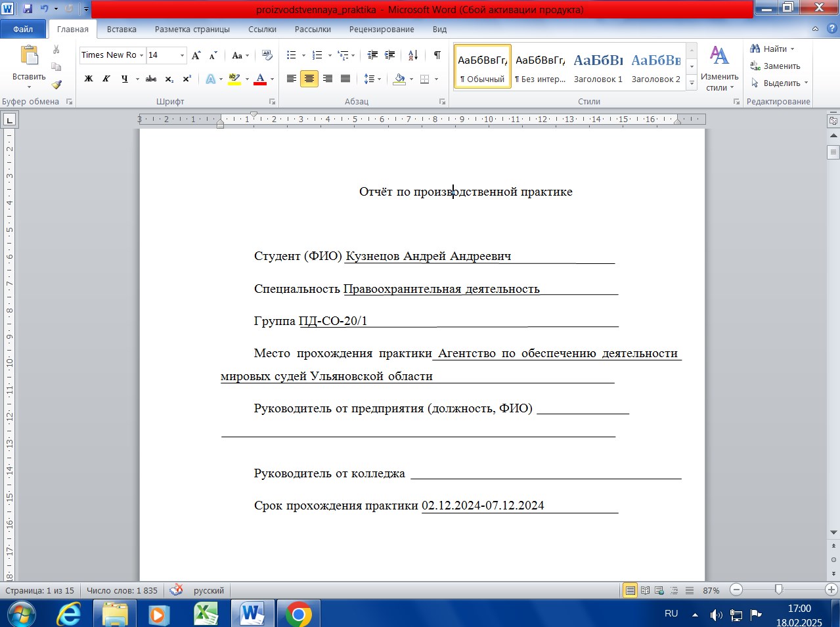Viewport: 840px width, 627px height.
Task: Toggle bold (Ж) formatting
Action: [x=89, y=79]
